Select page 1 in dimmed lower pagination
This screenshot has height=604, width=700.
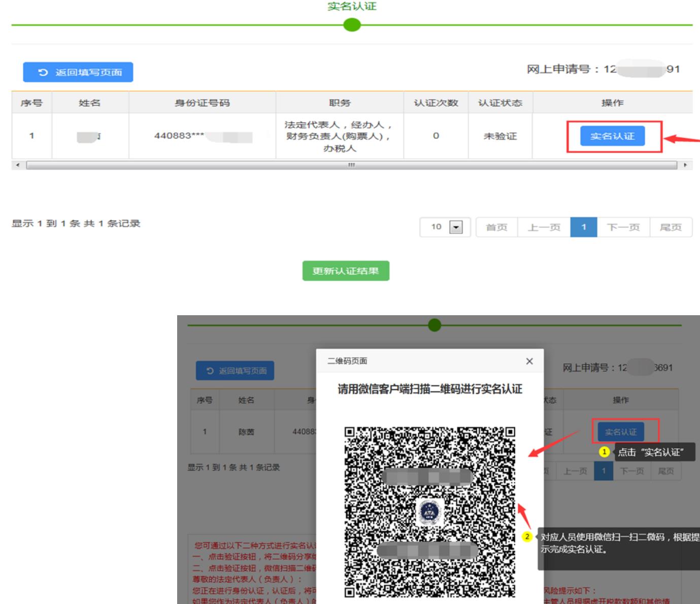[604, 471]
